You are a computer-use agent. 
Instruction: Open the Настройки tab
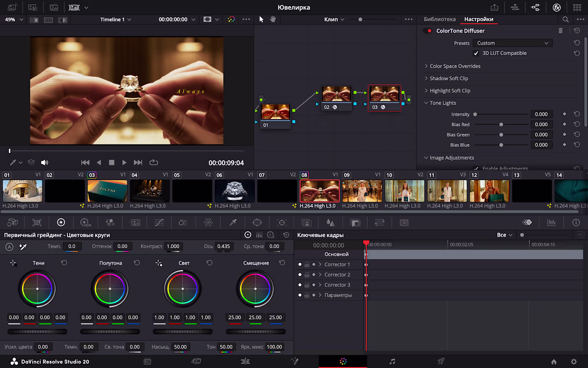point(479,19)
